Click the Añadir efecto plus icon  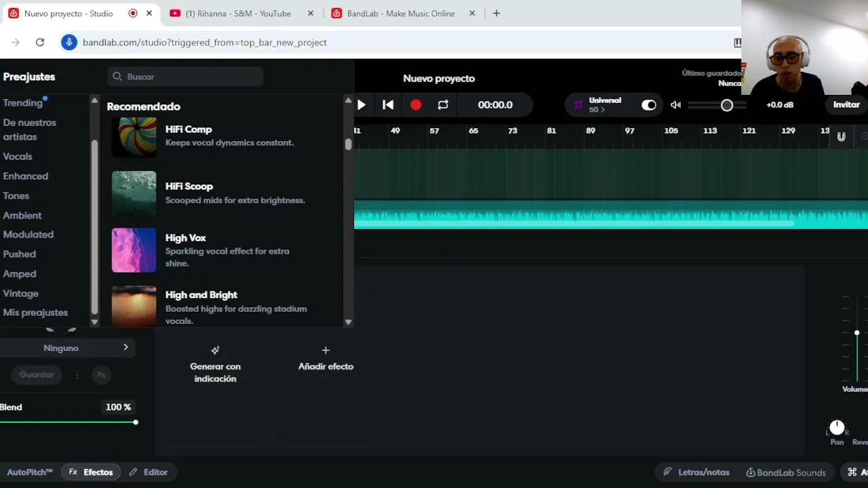point(325,350)
